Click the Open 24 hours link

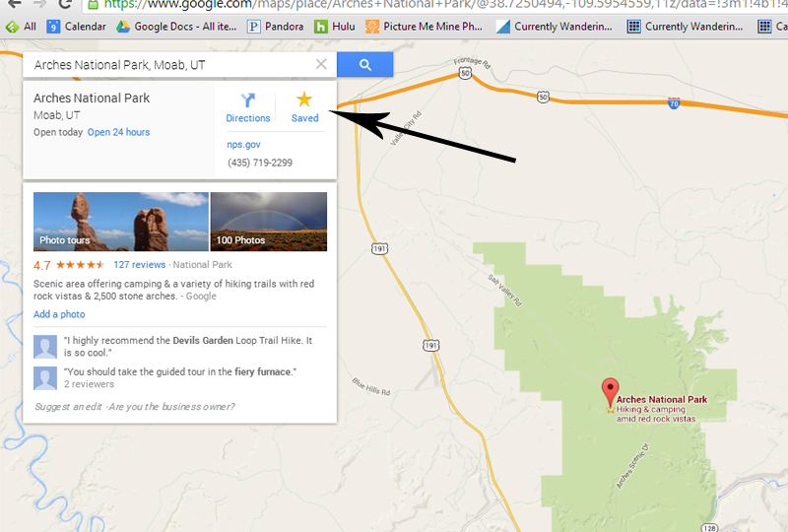pos(118,132)
